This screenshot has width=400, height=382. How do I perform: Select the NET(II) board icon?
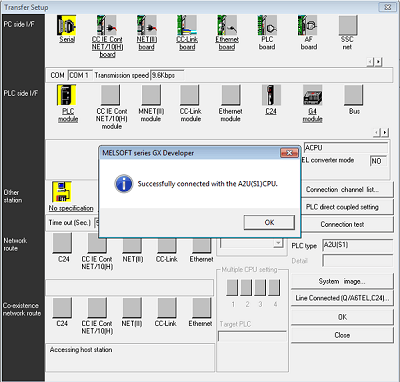pos(147,25)
